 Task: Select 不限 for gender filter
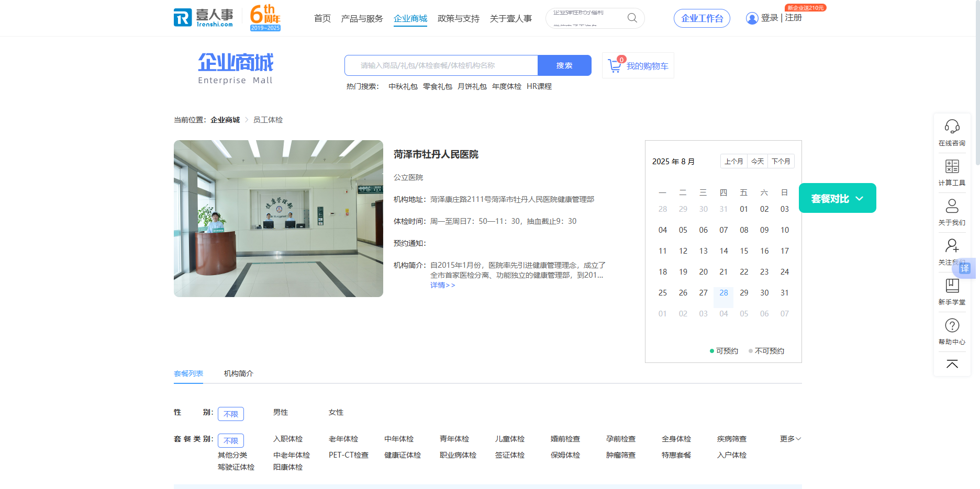(231, 414)
